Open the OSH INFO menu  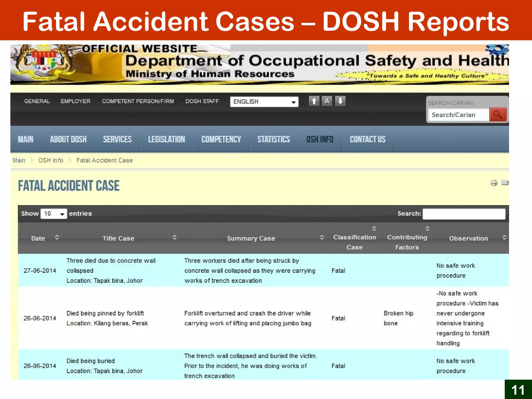click(x=320, y=139)
